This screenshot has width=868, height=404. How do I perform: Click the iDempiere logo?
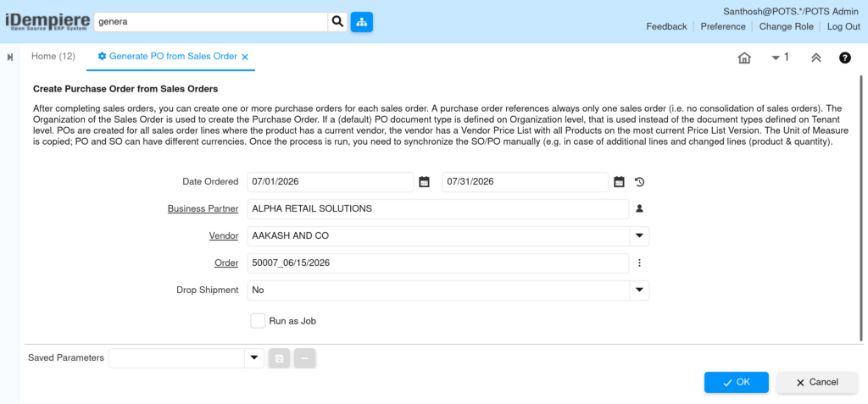47,21
